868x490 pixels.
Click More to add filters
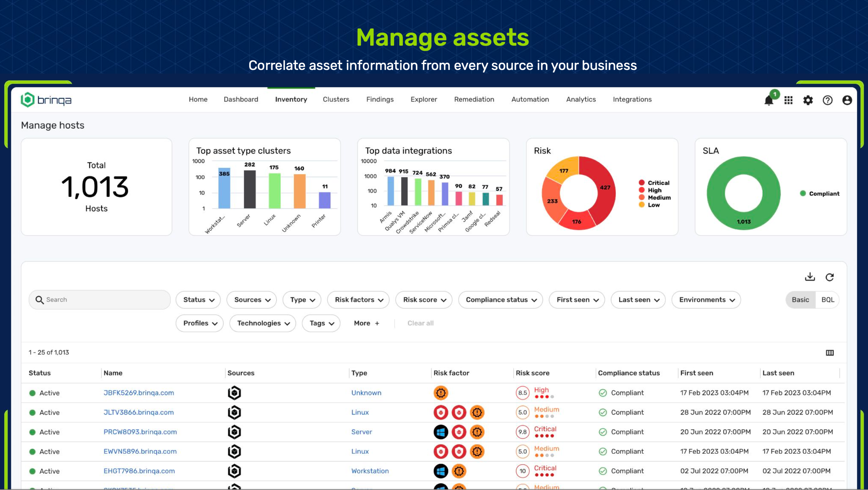[x=366, y=323]
